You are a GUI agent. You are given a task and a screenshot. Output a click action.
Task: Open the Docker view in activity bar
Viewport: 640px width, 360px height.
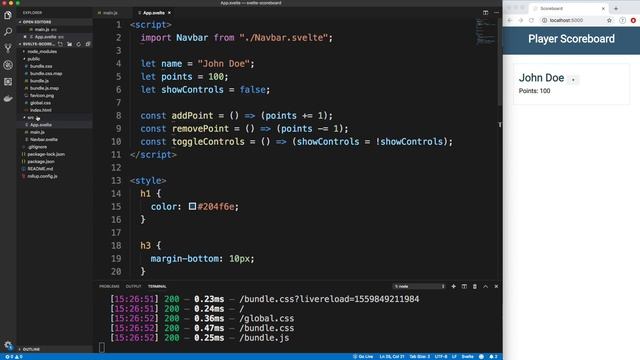(8, 98)
